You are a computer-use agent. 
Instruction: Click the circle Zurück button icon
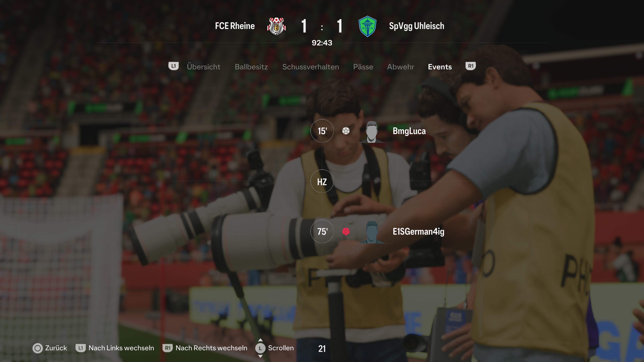[38, 348]
